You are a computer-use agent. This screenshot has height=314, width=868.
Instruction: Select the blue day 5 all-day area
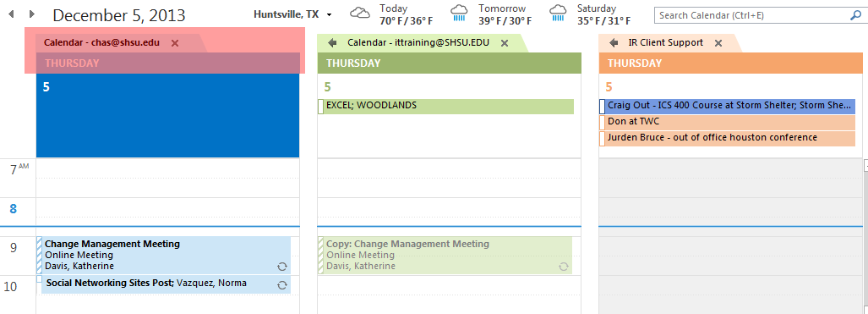tap(167, 115)
